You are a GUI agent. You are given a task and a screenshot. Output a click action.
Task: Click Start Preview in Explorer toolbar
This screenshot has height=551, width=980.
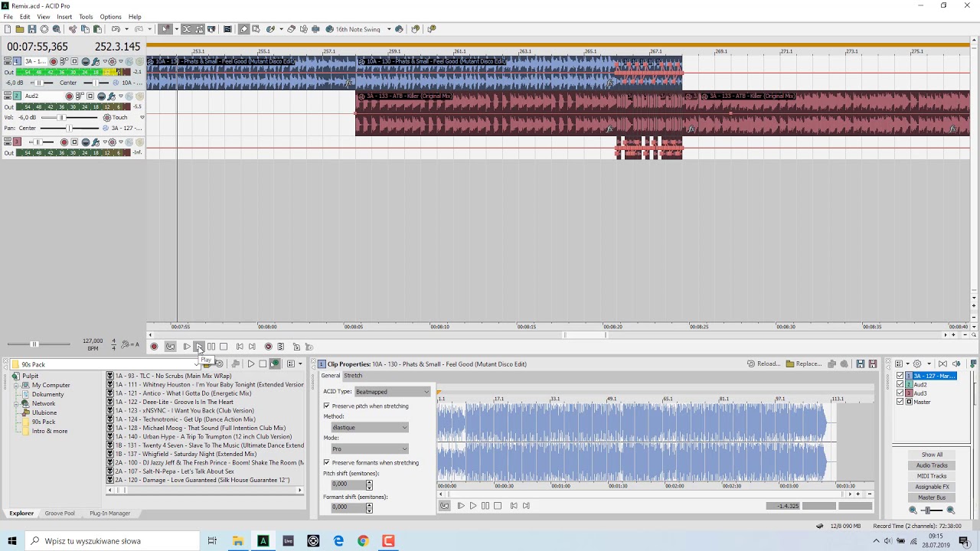click(251, 364)
